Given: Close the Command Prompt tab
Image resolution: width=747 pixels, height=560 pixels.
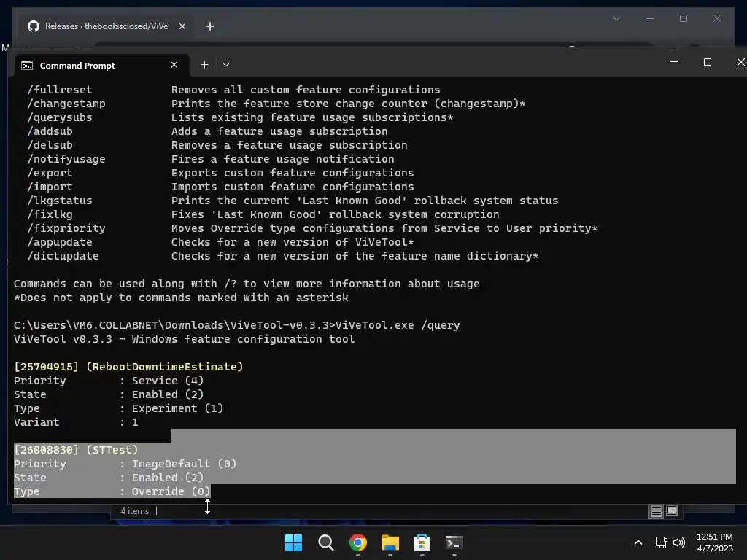Looking at the screenshot, I should [x=174, y=65].
